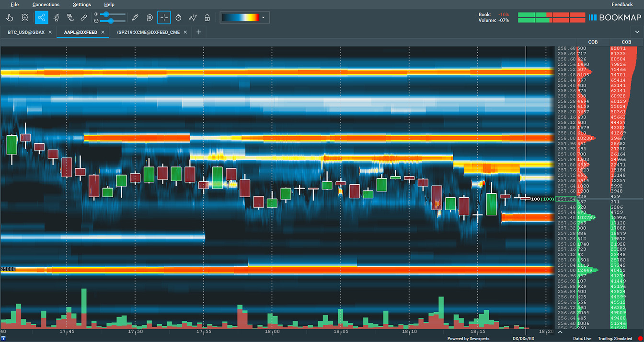
Task: Switch to the BTC_USD@GDAX tab
Action: point(26,32)
